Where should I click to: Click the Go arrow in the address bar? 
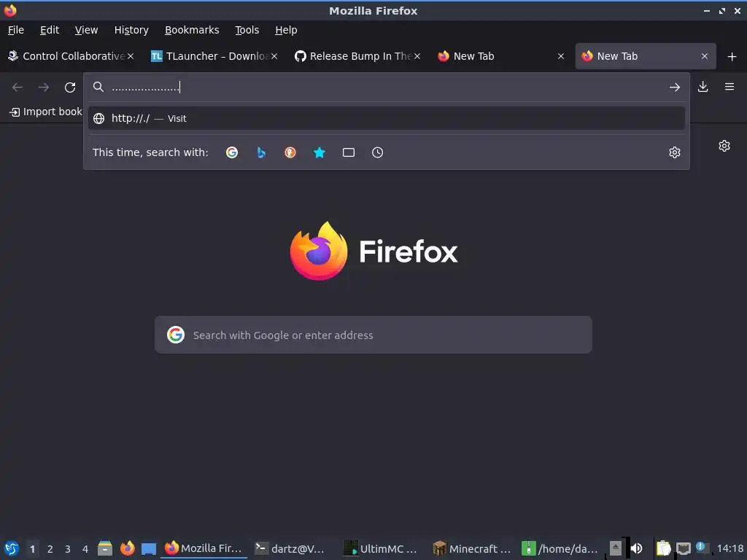[x=675, y=87]
